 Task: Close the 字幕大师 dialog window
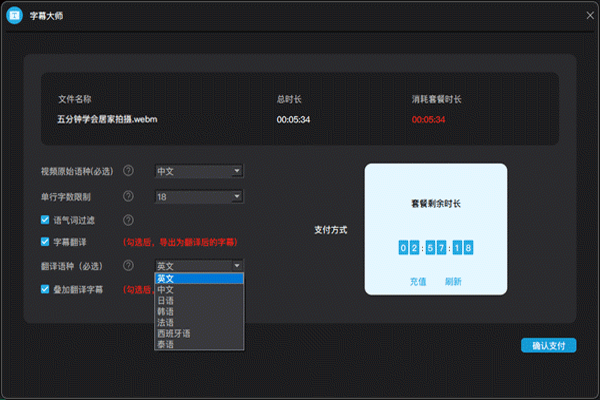585,15
